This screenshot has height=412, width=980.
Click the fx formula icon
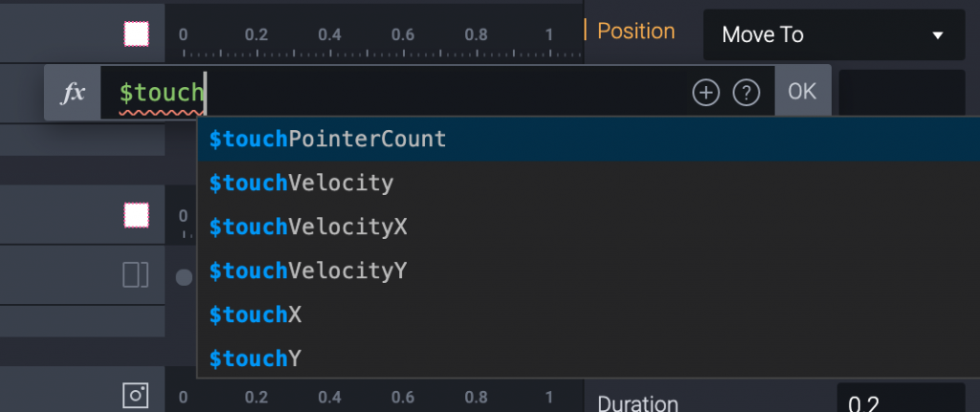[73, 93]
